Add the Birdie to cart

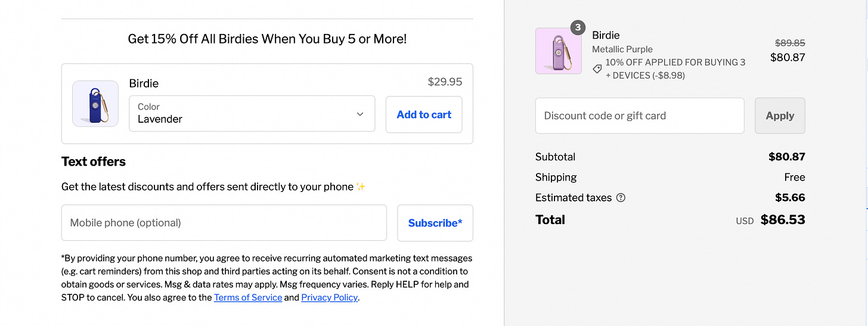[424, 114]
